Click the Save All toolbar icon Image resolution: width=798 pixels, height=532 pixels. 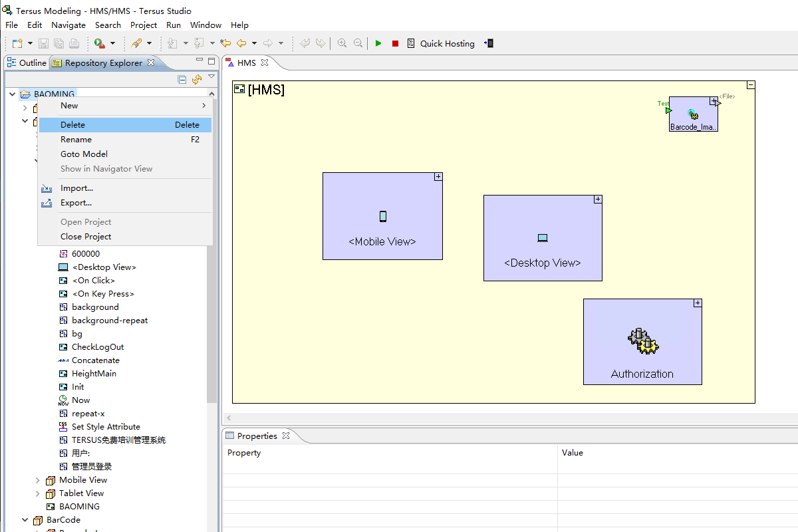point(59,43)
